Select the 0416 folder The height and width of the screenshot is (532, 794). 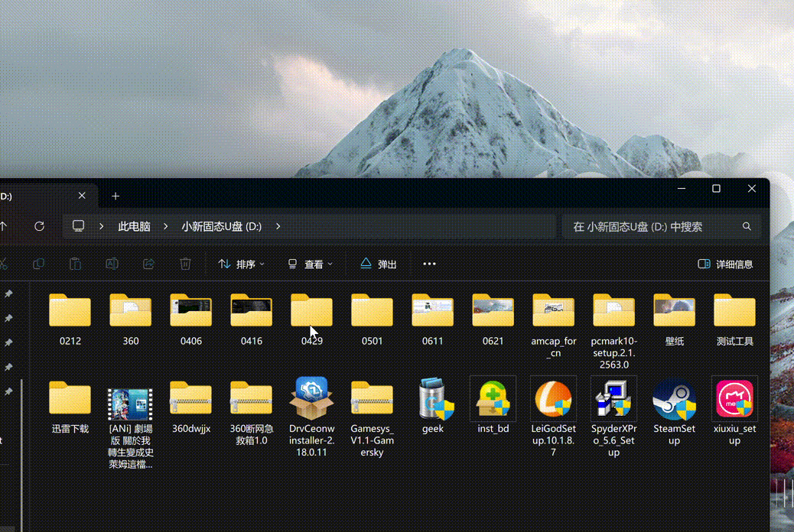point(251,319)
